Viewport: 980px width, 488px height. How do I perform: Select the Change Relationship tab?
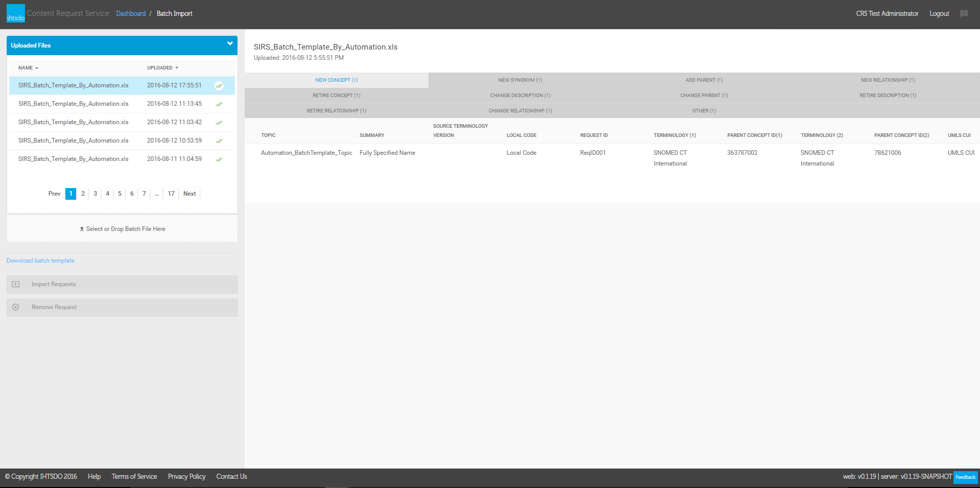coord(520,111)
